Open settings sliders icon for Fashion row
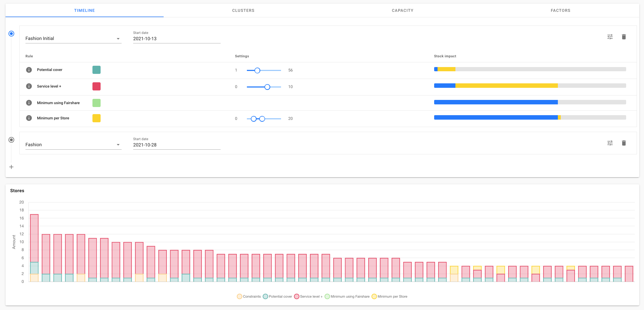 (610, 143)
